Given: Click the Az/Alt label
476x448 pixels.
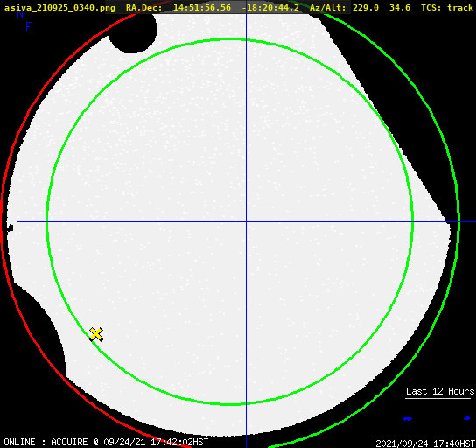Looking at the screenshot, I should [x=327, y=7].
